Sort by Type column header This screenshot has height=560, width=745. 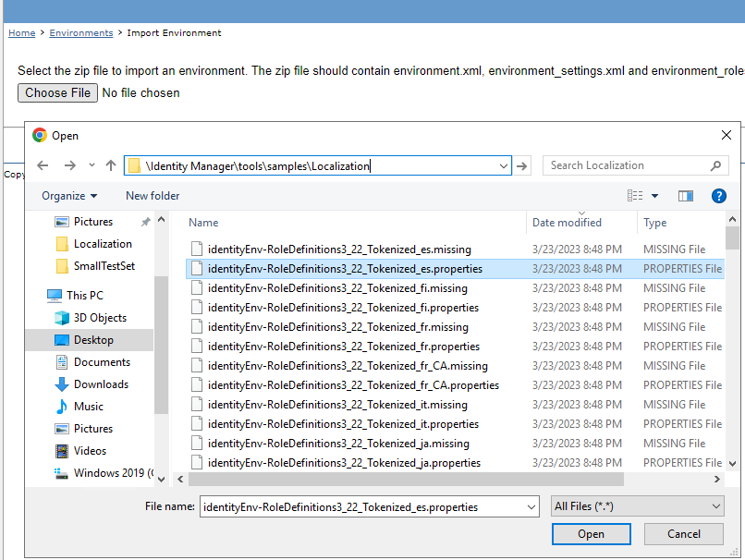pyautogui.click(x=654, y=223)
